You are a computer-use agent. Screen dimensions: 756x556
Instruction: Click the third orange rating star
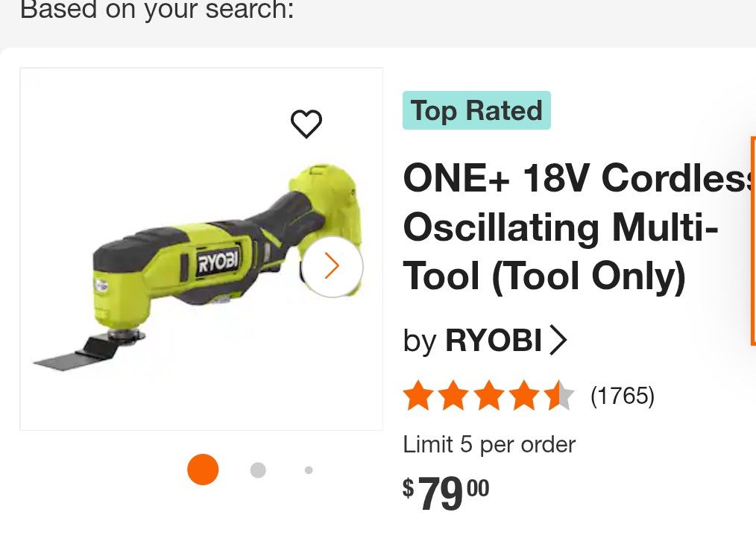(489, 396)
